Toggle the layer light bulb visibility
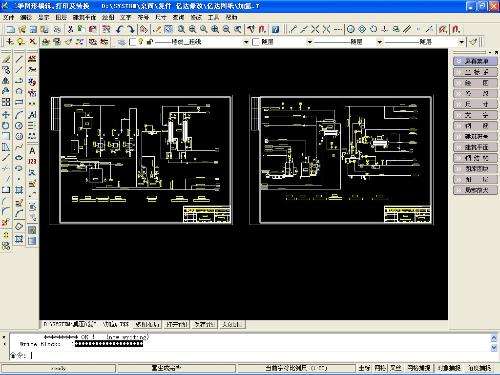This screenshot has height=375, width=500. pos(141,42)
